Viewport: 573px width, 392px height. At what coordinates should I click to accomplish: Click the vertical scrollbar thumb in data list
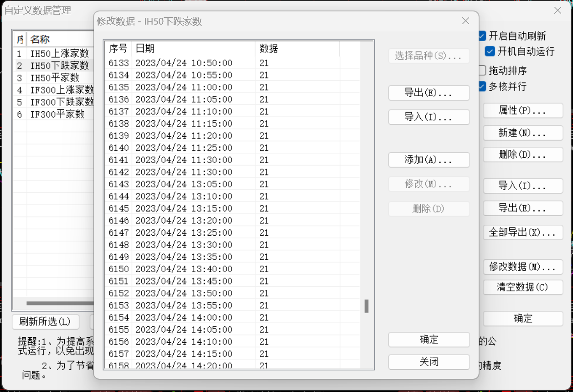click(x=367, y=306)
